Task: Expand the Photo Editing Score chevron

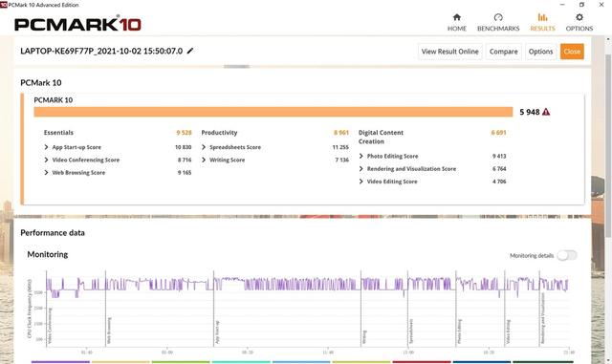Action: [361, 156]
